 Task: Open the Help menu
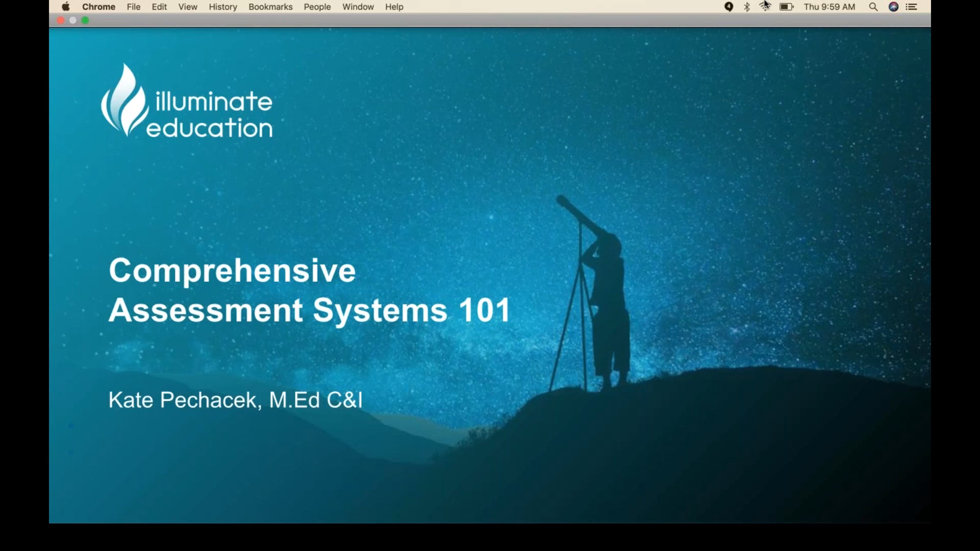click(x=394, y=7)
